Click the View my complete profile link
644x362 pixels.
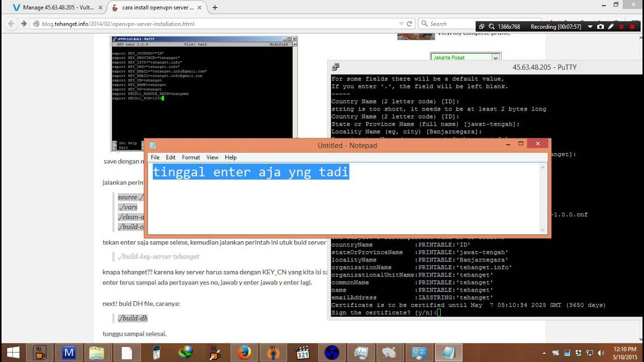pyautogui.click(x=473, y=33)
